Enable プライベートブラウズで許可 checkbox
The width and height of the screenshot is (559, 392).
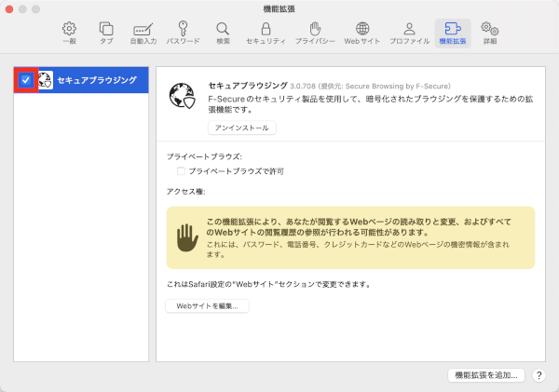182,171
